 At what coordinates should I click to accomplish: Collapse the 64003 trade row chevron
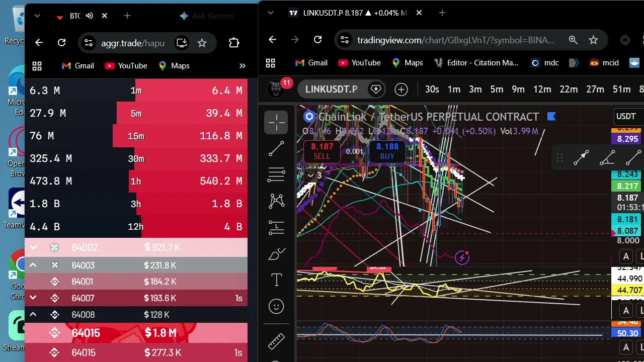[33, 265]
